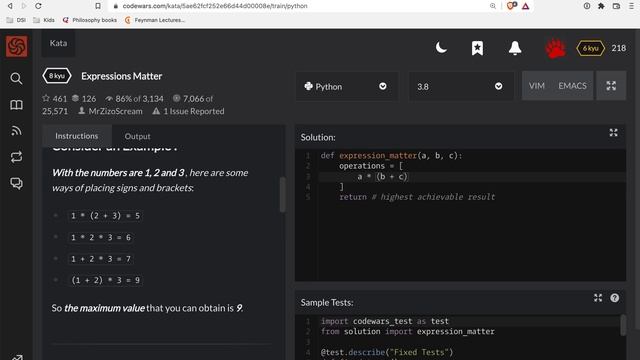Click the Codewars logo icon
Image resolution: width=640 pixels, height=360 pixels.
pos(17,46)
